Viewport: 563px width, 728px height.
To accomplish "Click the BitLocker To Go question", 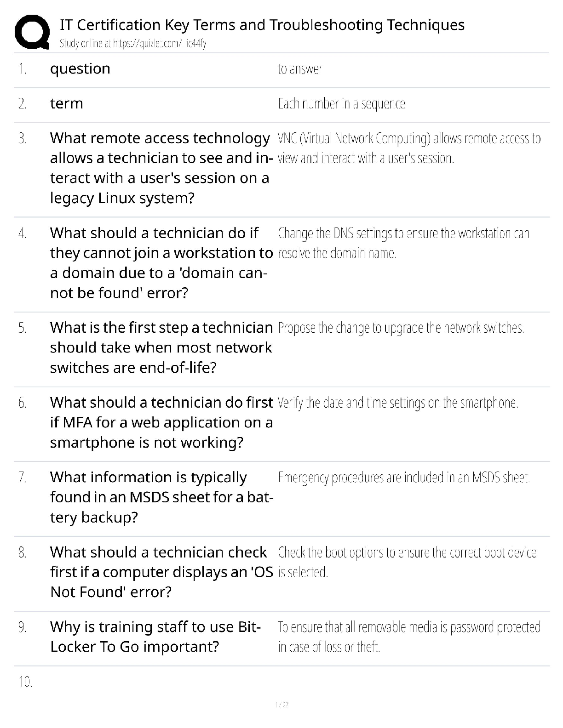I will tap(155, 637).
